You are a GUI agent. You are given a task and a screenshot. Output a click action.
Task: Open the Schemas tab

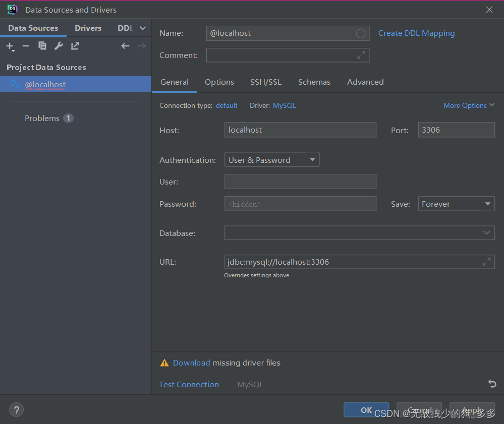(314, 82)
